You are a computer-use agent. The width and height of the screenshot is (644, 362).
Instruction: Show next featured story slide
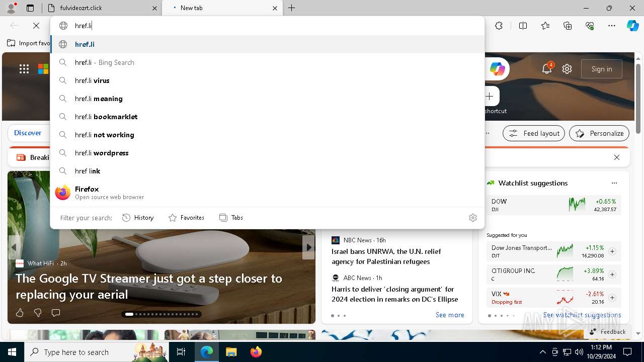(309, 247)
